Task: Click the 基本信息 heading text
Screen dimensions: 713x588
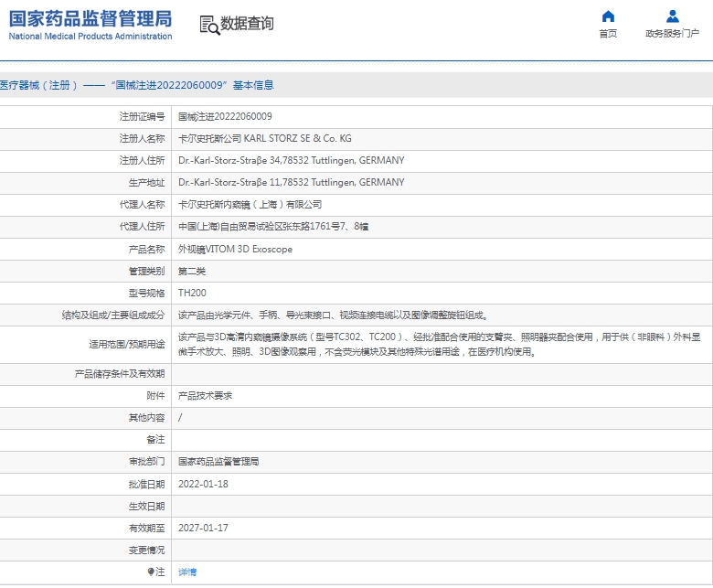Action: 253,85
